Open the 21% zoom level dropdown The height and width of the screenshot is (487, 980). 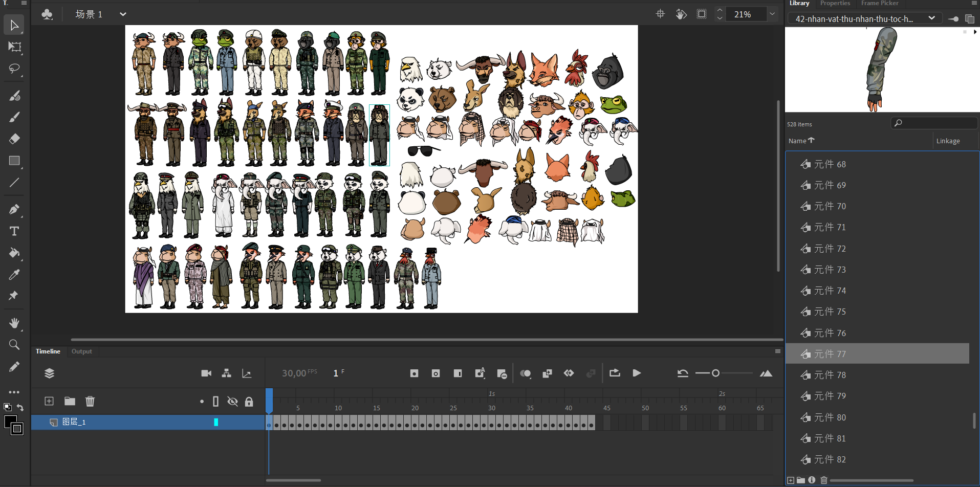(772, 14)
